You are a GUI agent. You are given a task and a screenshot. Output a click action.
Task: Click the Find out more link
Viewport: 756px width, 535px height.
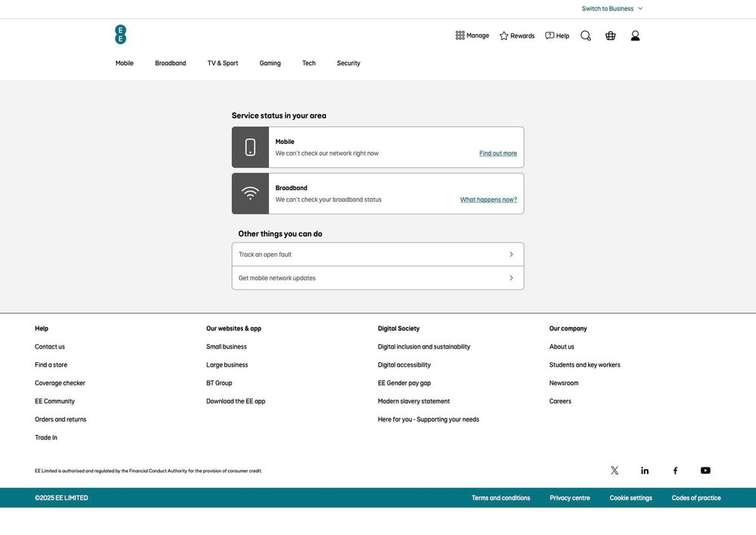[498, 153]
